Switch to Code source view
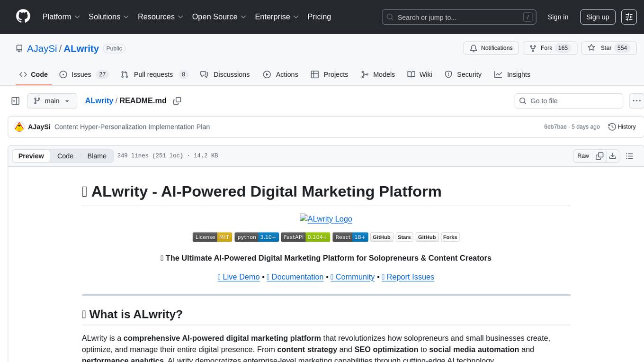This screenshot has height=362, width=644. [x=65, y=156]
